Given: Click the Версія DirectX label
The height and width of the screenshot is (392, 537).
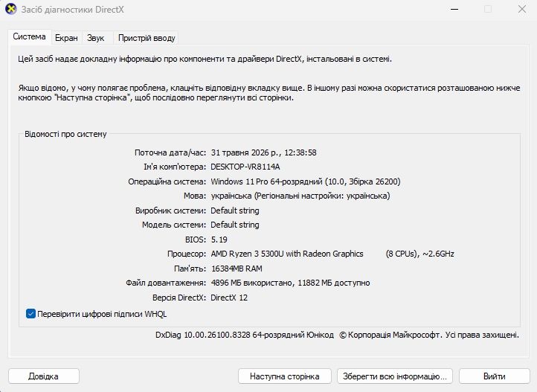Looking at the screenshot, I should (x=179, y=298).
